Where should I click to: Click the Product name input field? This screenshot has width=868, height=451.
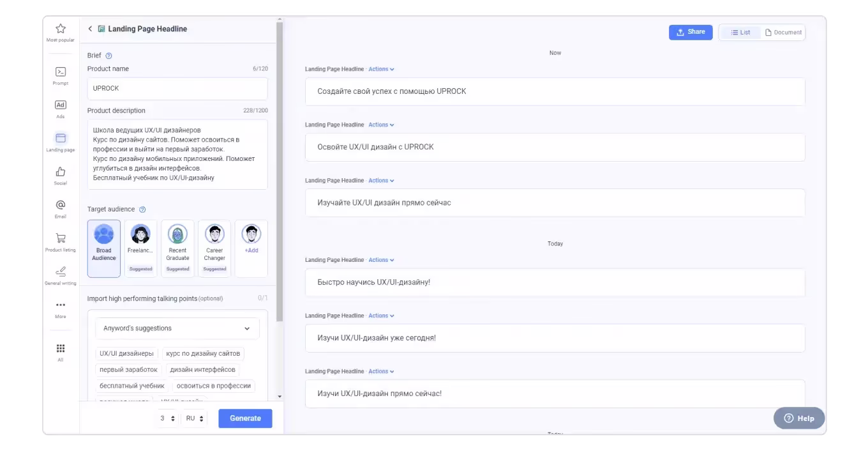[x=177, y=88]
